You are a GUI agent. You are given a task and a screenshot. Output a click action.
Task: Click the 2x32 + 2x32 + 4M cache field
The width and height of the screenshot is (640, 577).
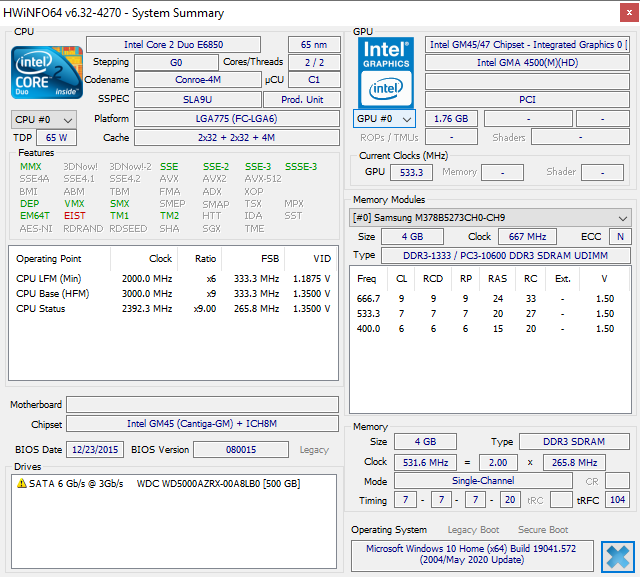click(237, 138)
